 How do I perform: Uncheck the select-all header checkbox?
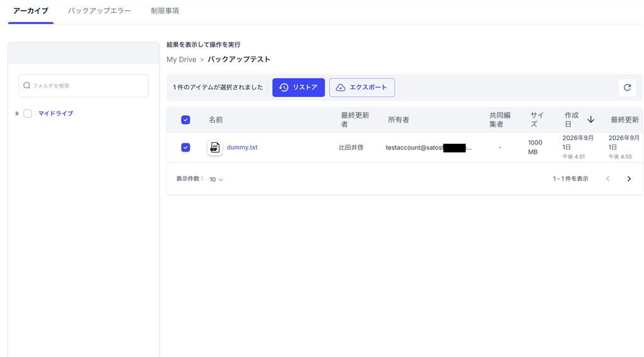[x=186, y=120]
